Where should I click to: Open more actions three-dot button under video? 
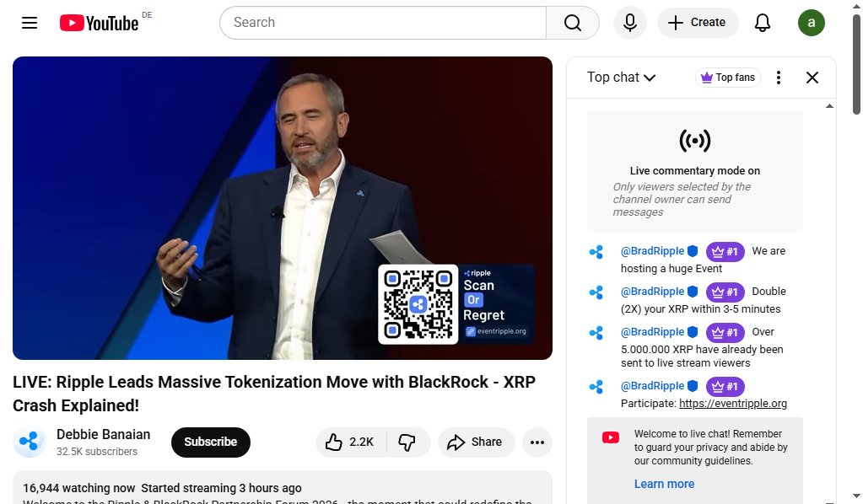click(x=537, y=442)
